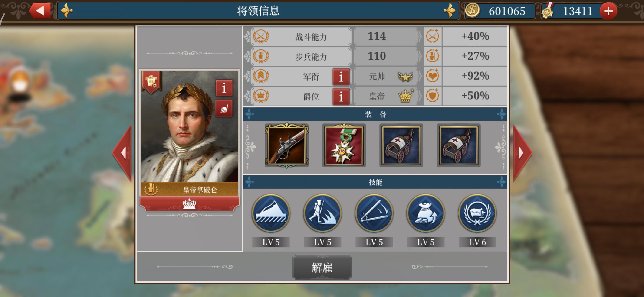
Task: Tap the brush icon on the portrait
Action: click(224, 108)
